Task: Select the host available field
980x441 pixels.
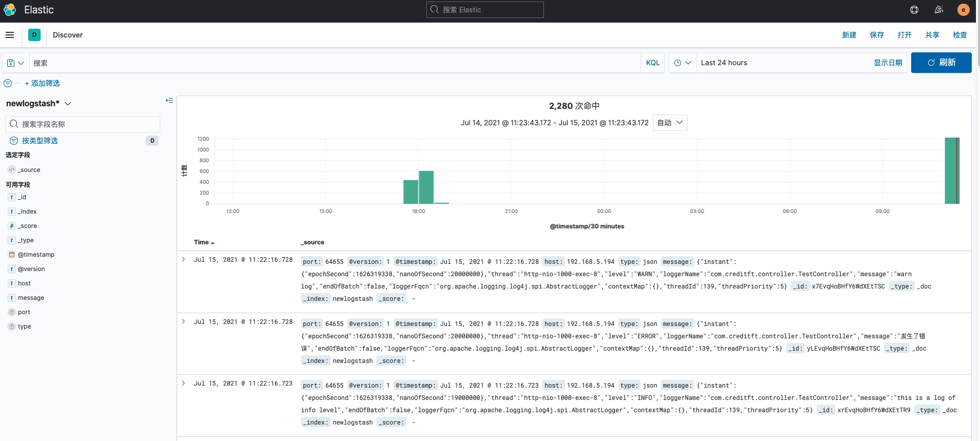Action: pyautogui.click(x=24, y=283)
